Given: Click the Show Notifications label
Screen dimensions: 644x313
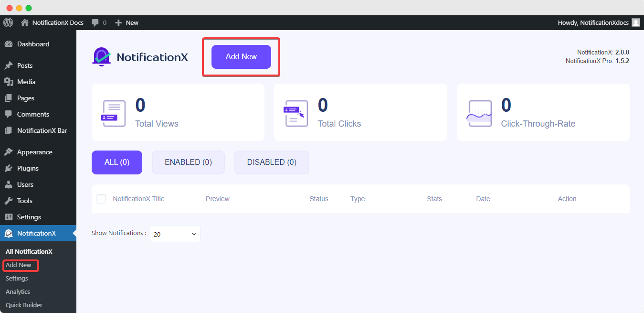Looking at the screenshot, I should click(119, 233).
